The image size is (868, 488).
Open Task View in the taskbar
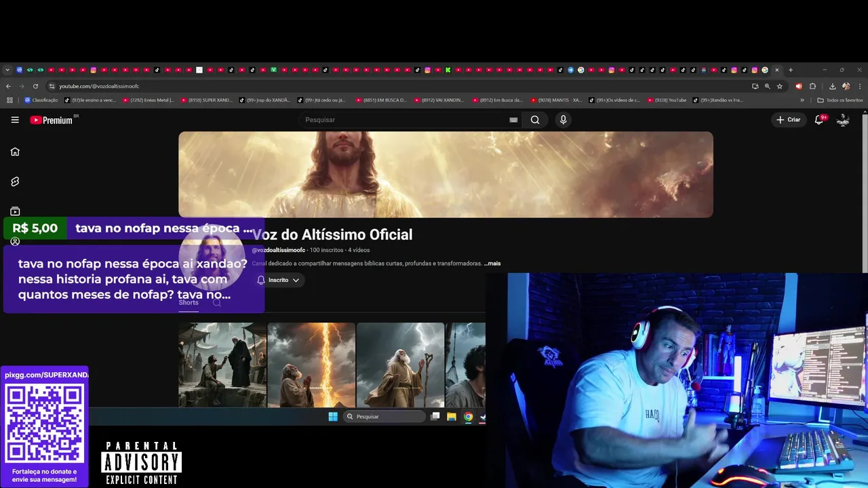coord(435,417)
